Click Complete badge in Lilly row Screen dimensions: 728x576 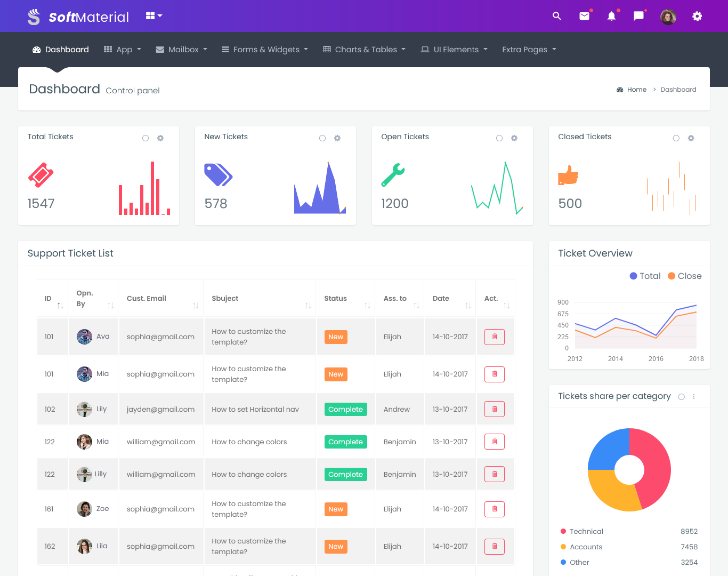click(x=345, y=475)
